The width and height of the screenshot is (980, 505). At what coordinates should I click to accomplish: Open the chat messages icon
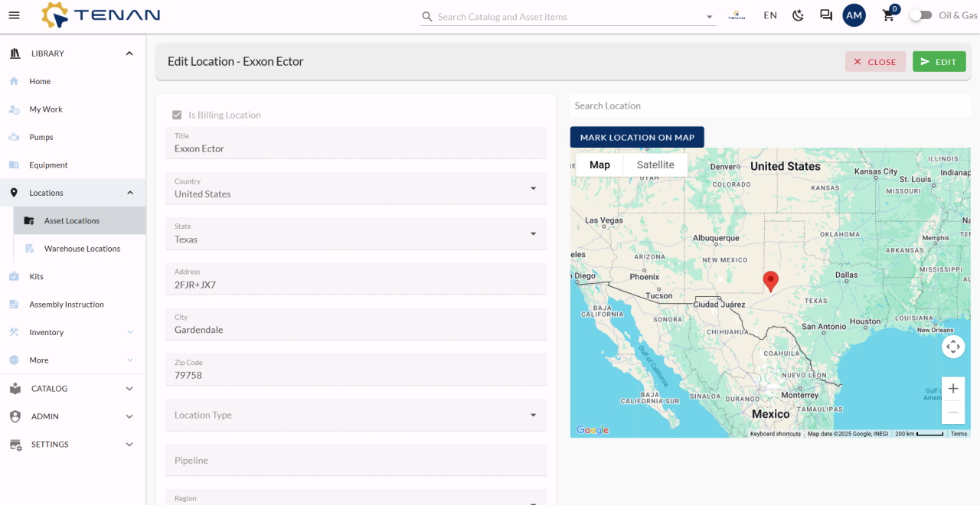(826, 15)
